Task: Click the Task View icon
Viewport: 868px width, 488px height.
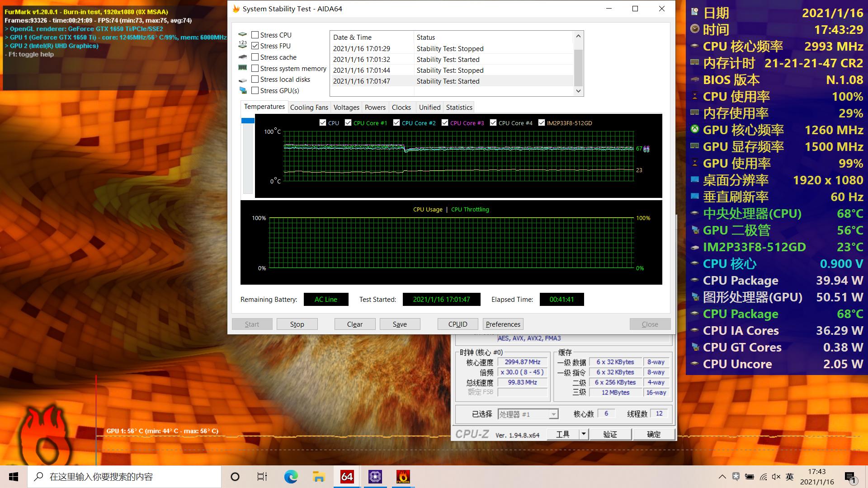Action: pos(262,477)
